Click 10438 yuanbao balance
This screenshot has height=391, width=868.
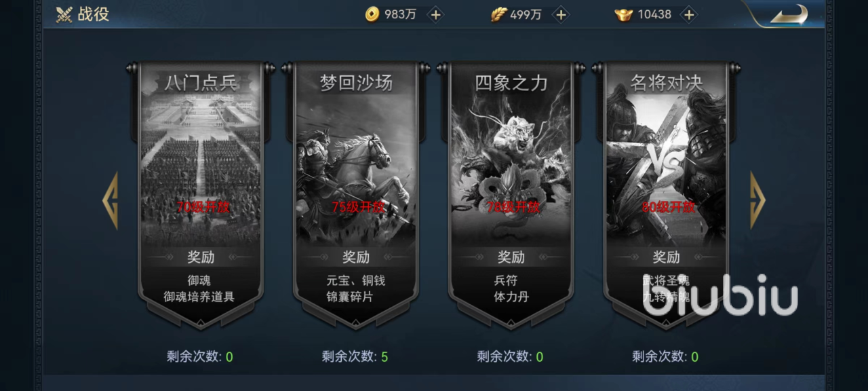click(654, 14)
